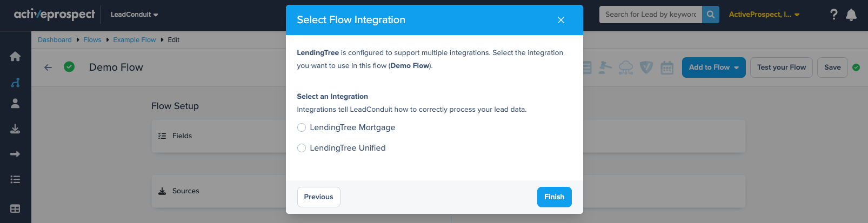Click the Previous button
The width and height of the screenshot is (868, 223).
point(319,197)
